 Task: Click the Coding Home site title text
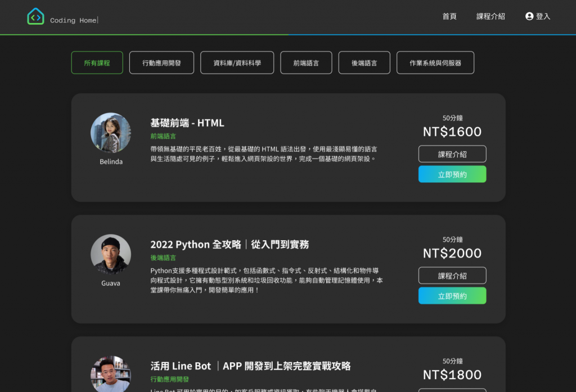(x=73, y=20)
